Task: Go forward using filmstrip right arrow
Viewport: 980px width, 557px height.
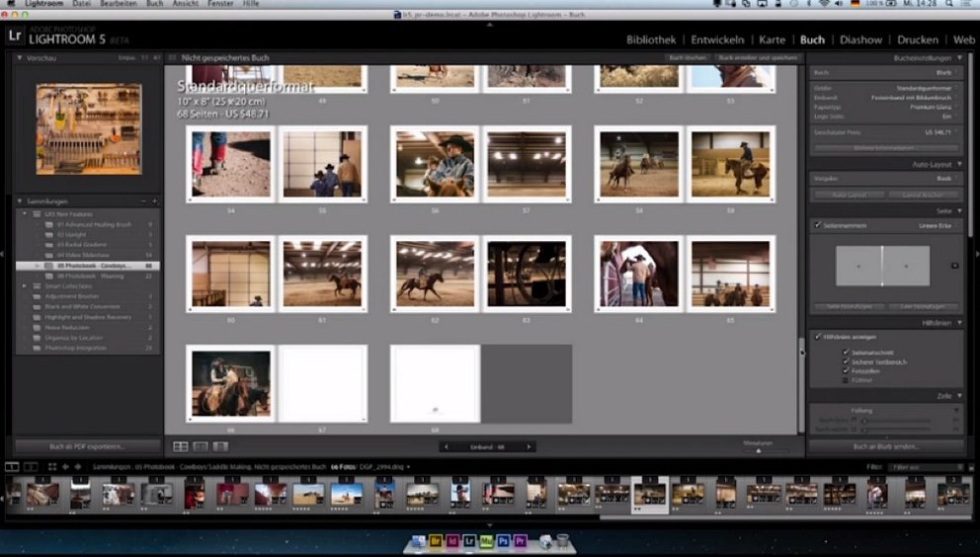Action: pos(77,467)
